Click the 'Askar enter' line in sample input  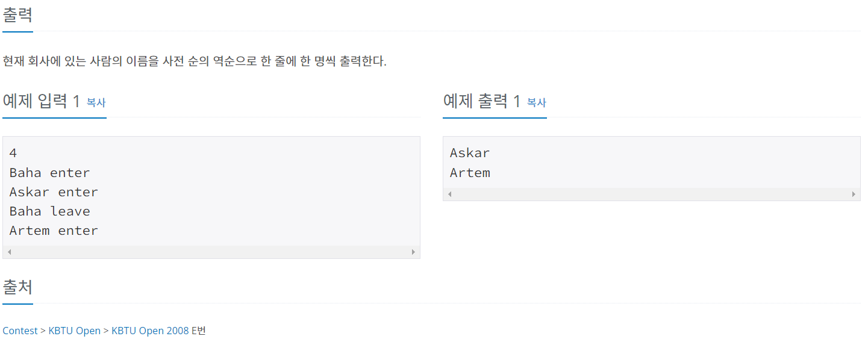[54, 192]
